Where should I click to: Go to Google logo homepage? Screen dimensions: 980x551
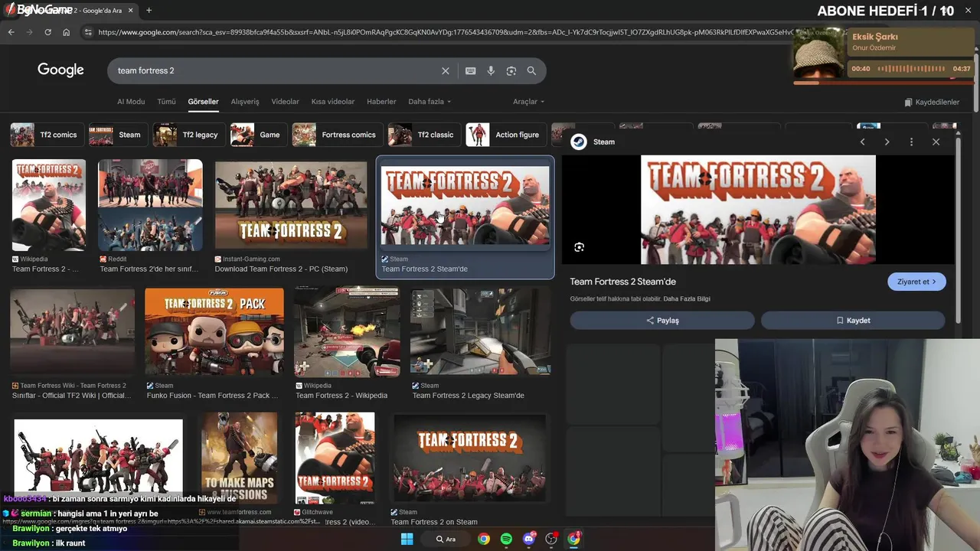(x=60, y=70)
